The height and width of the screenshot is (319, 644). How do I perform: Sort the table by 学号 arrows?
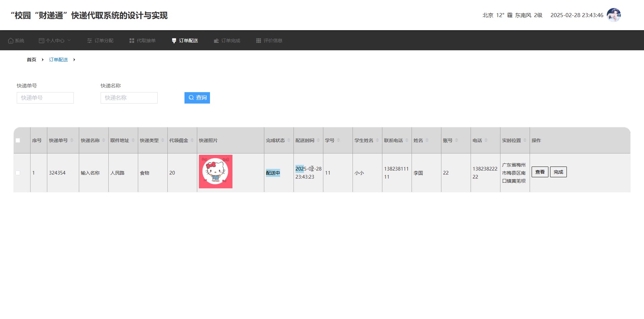pyautogui.click(x=338, y=140)
